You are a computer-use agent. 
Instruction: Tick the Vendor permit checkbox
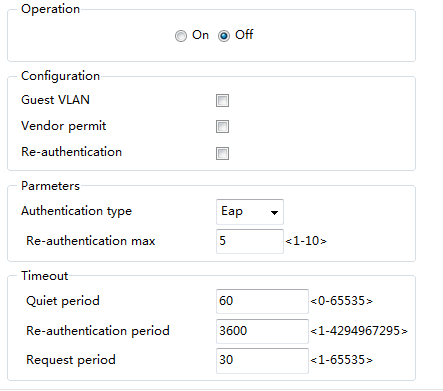coord(222,127)
